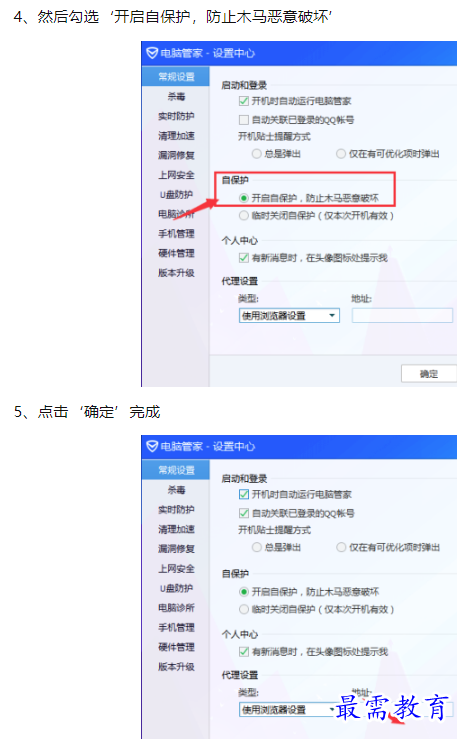Go to 清理加速 in step 5 screenshot

[x=176, y=529]
